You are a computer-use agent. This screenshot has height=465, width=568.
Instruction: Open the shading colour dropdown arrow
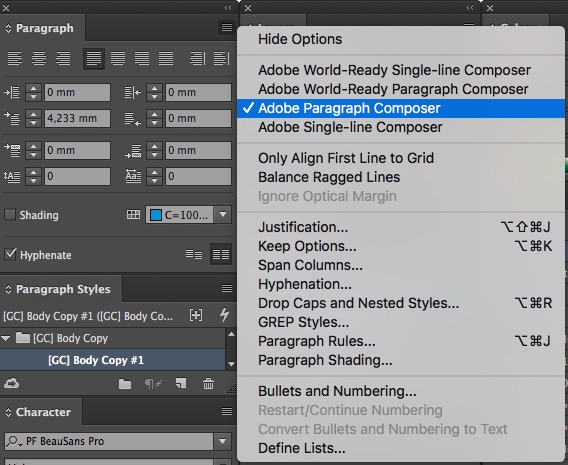click(x=223, y=214)
